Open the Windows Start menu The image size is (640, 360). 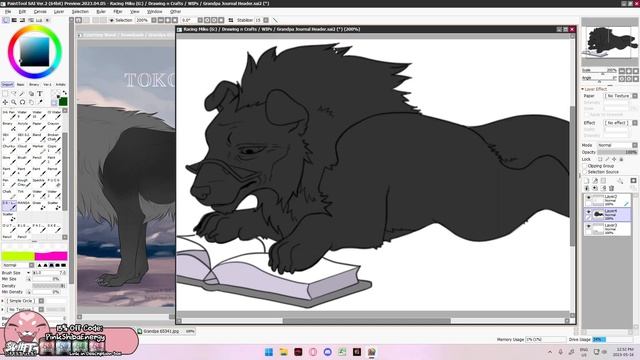269,352
